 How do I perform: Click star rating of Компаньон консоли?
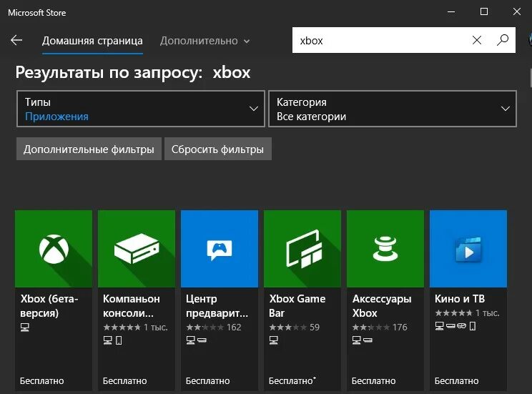coord(122,327)
